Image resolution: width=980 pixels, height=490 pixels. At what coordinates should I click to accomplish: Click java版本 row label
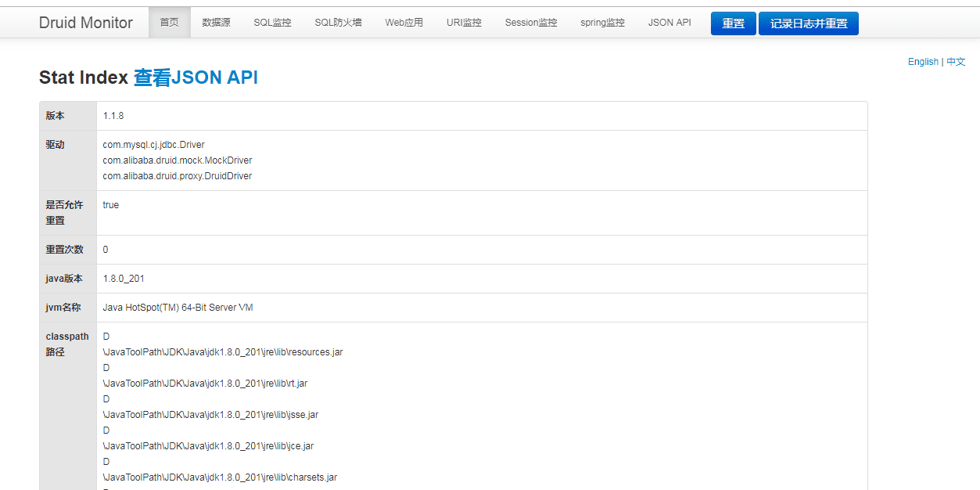64,279
